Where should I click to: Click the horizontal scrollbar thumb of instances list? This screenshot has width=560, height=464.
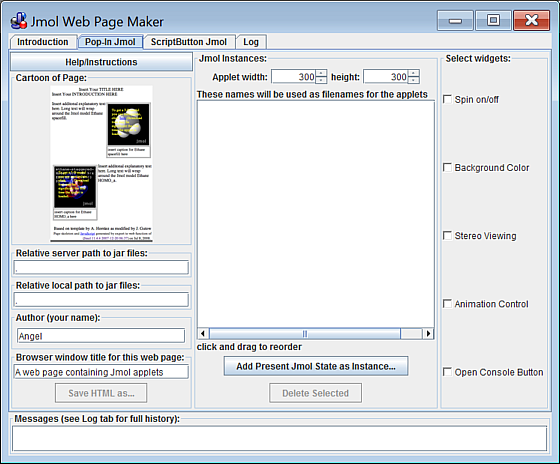coord(305,334)
